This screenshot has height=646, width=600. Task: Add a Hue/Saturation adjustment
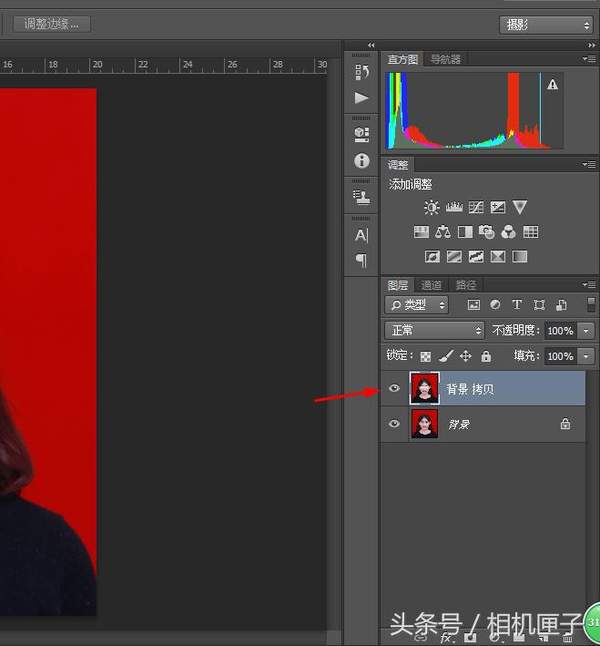coord(421,232)
